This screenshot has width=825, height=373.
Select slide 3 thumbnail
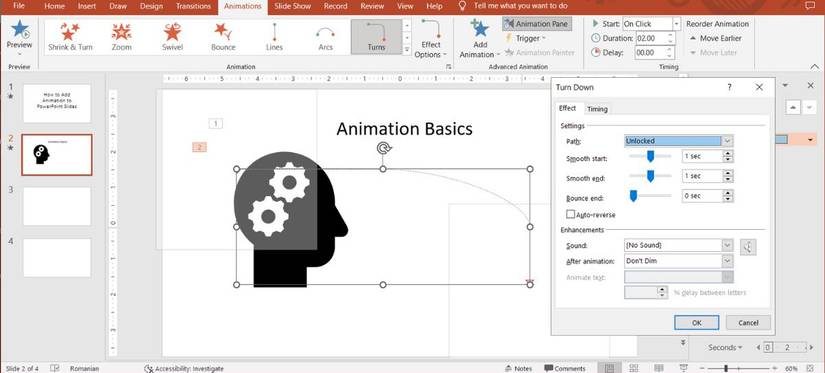click(x=57, y=206)
